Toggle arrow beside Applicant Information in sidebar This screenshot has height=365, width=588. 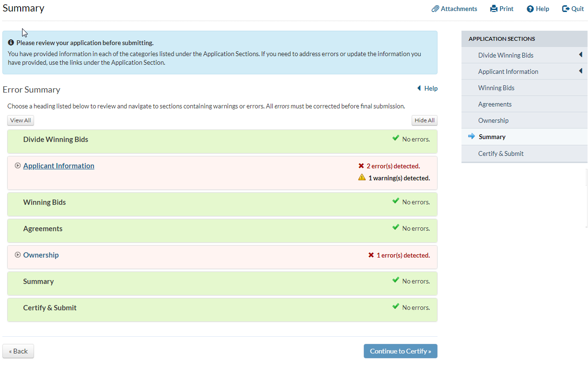click(x=581, y=71)
